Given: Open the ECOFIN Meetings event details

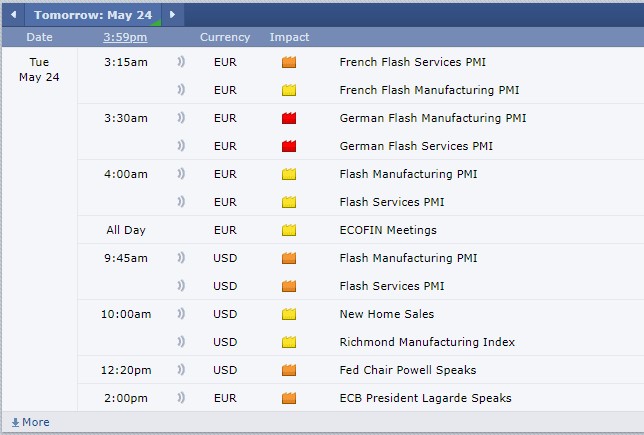Looking at the screenshot, I should click(388, 230).
